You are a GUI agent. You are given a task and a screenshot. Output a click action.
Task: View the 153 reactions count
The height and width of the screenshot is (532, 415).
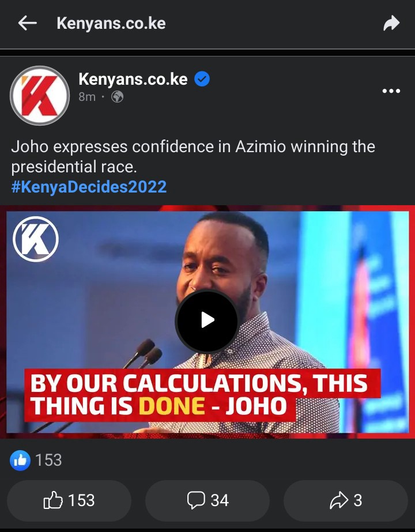coord(48,461)
